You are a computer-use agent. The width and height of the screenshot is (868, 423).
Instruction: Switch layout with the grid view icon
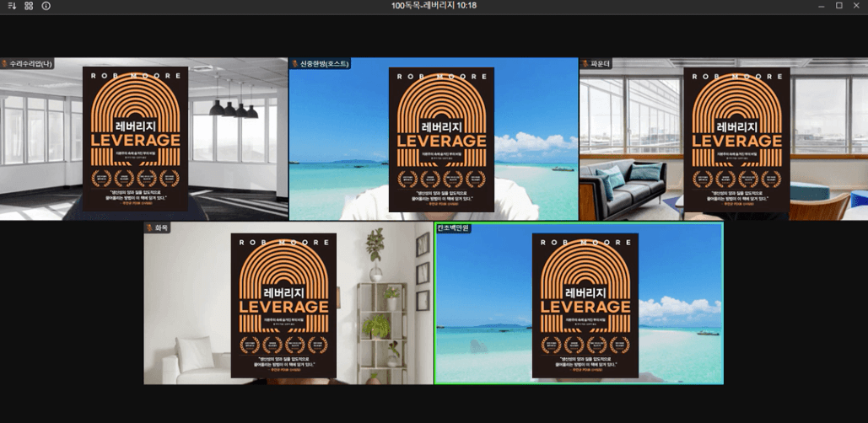(x=29, y=6)
